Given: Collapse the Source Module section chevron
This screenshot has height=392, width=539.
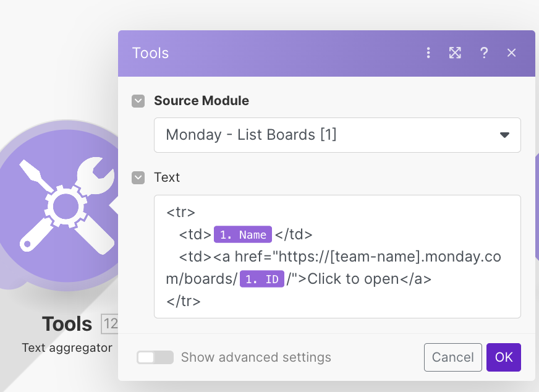Looking at the screenshot, I should (138, 101).
